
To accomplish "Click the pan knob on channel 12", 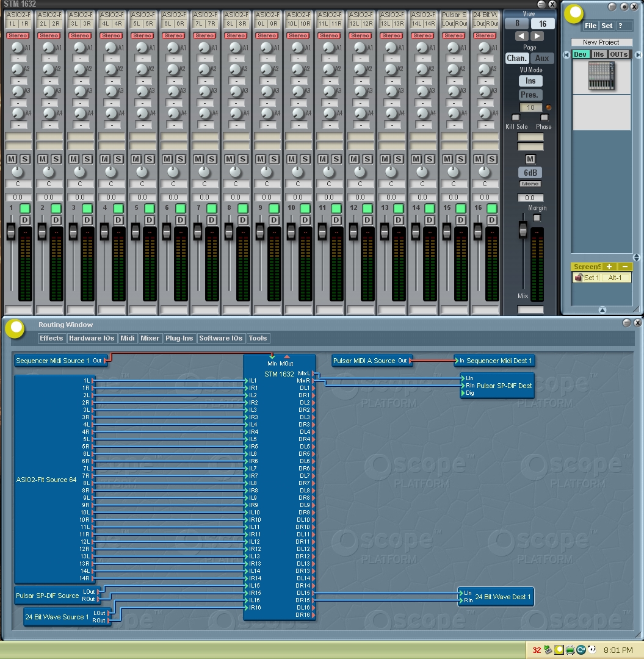I will [360, 171].
